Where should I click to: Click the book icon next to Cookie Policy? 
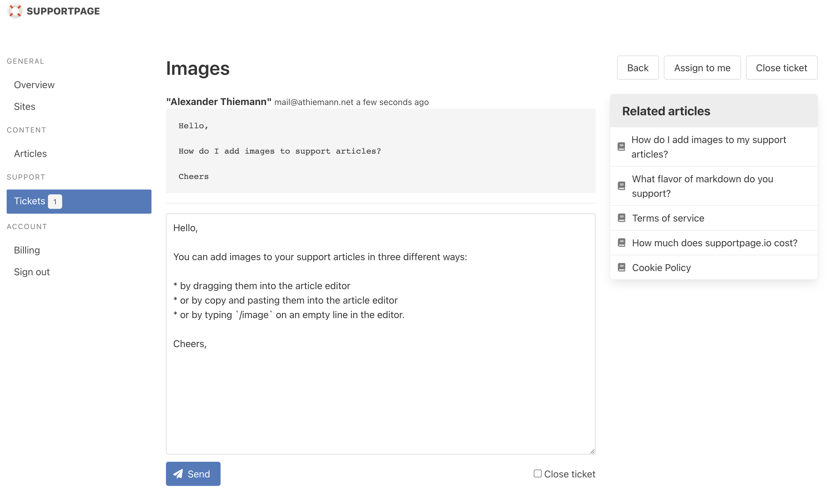(622, 267)
